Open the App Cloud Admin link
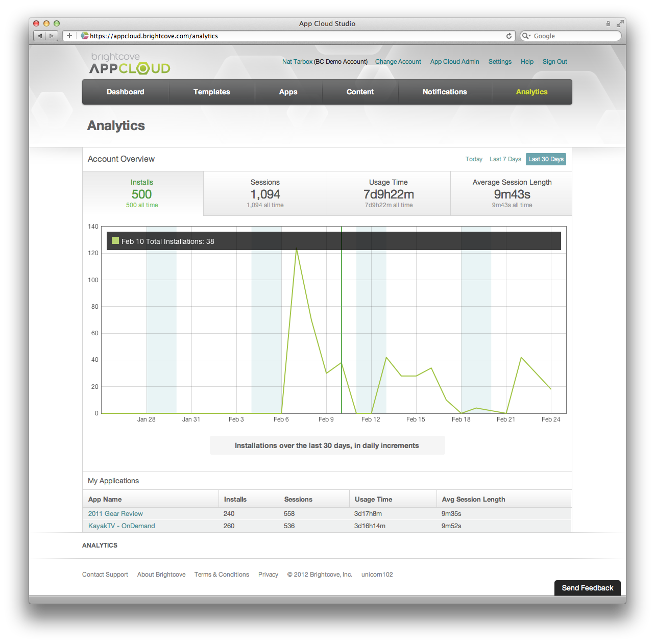 coord(455,62)
